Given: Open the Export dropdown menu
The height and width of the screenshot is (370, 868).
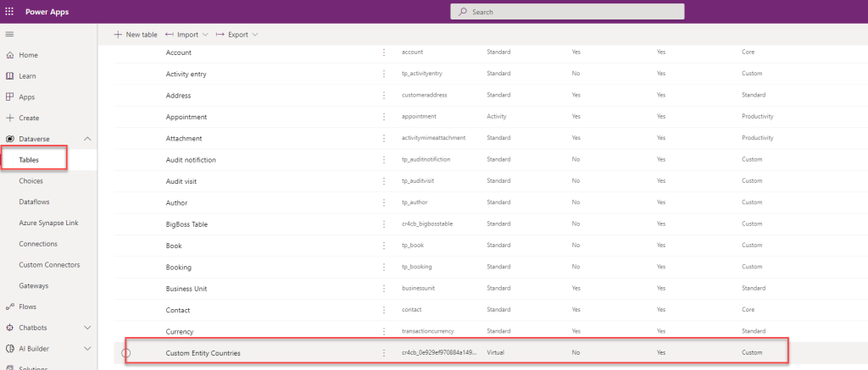Looking at the screenshot, I should [237, 35].
